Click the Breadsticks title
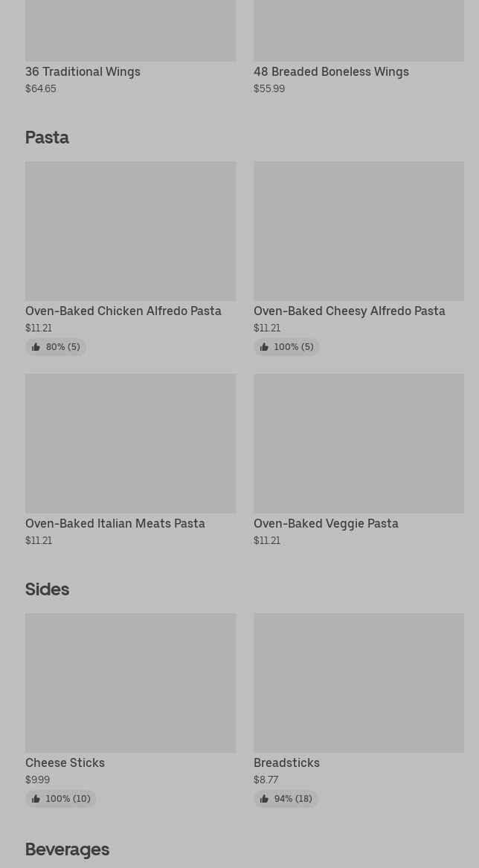 pos(286,763)
